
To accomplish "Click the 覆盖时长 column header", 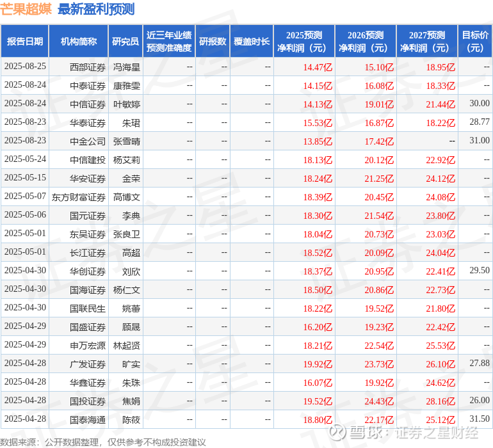I will [x=252, y=41].
